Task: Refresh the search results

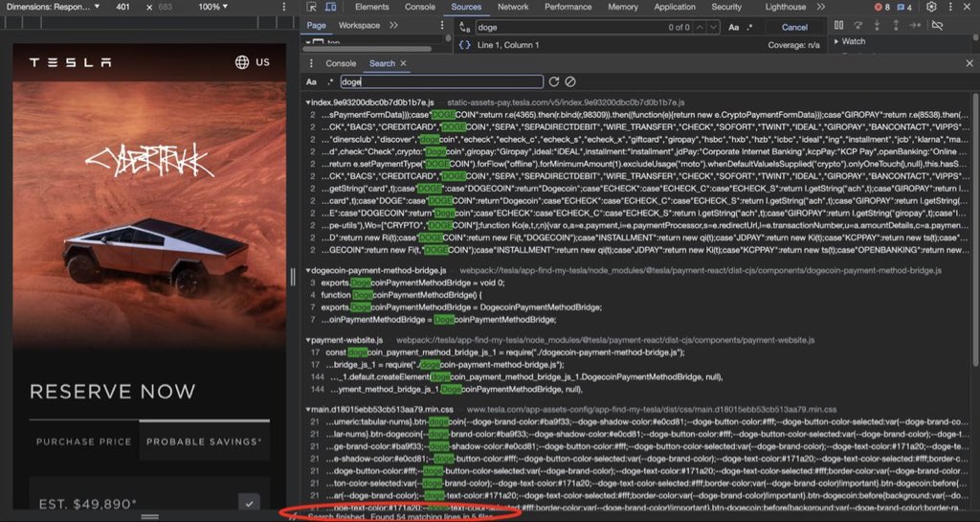Action: tap(554, 82)
